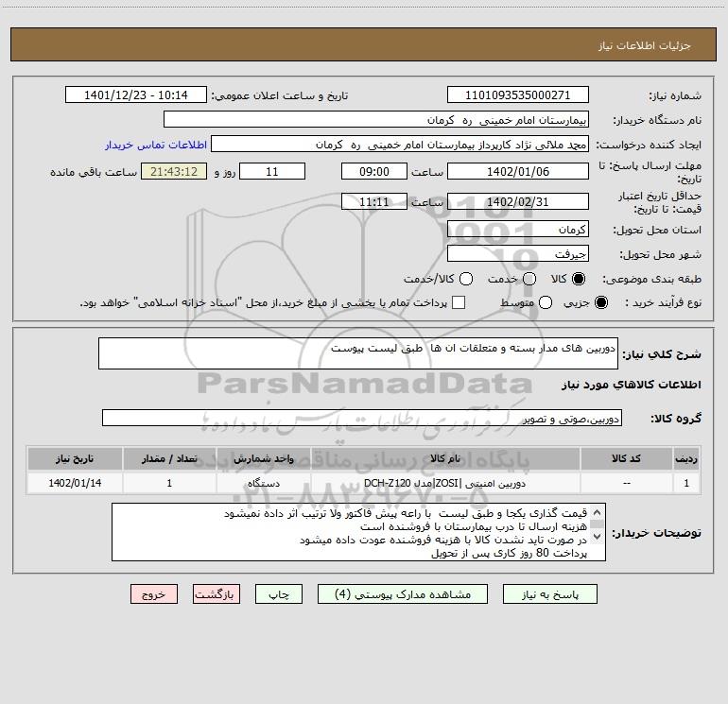Click the ردیف column header

coord(686,458)
